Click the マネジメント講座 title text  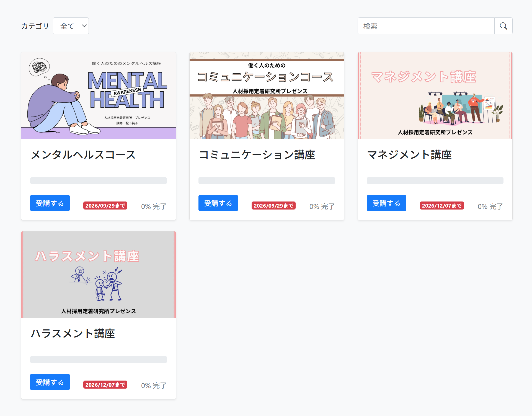409,155
